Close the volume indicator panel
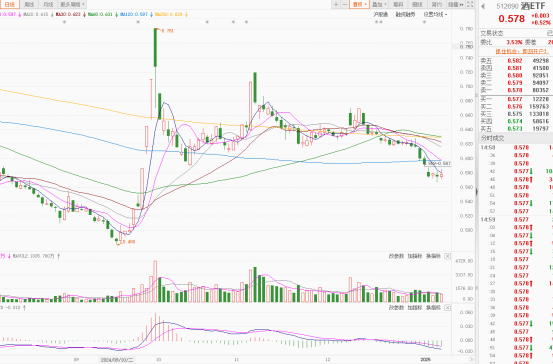The width and height of the screenshot is (553, 364). (x=447, y=256)
